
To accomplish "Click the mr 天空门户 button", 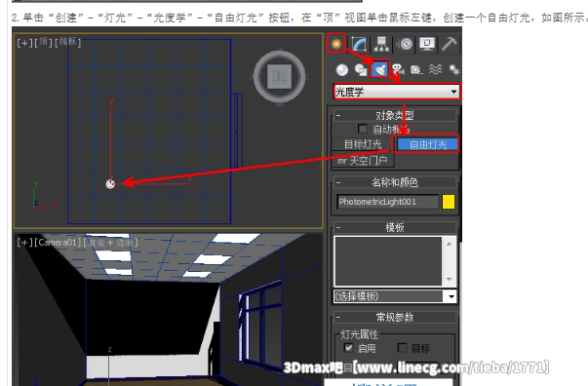I will tap(363, 161).
